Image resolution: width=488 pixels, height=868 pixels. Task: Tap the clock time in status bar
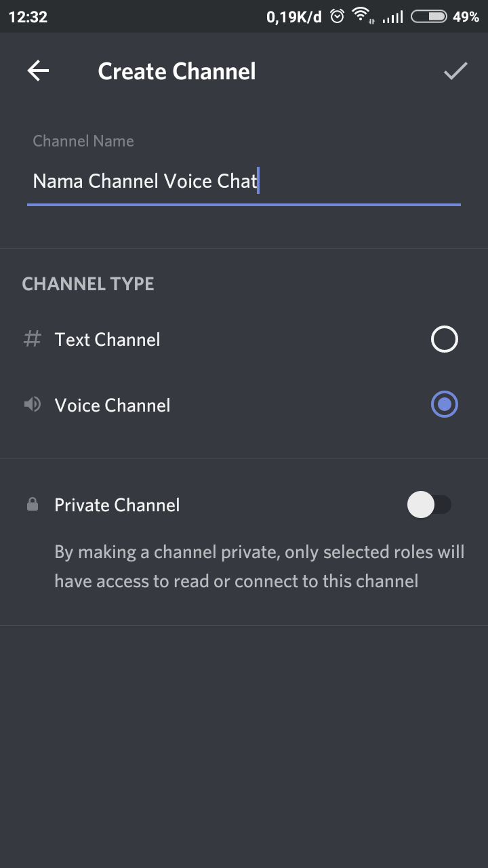tap(28, 17)
